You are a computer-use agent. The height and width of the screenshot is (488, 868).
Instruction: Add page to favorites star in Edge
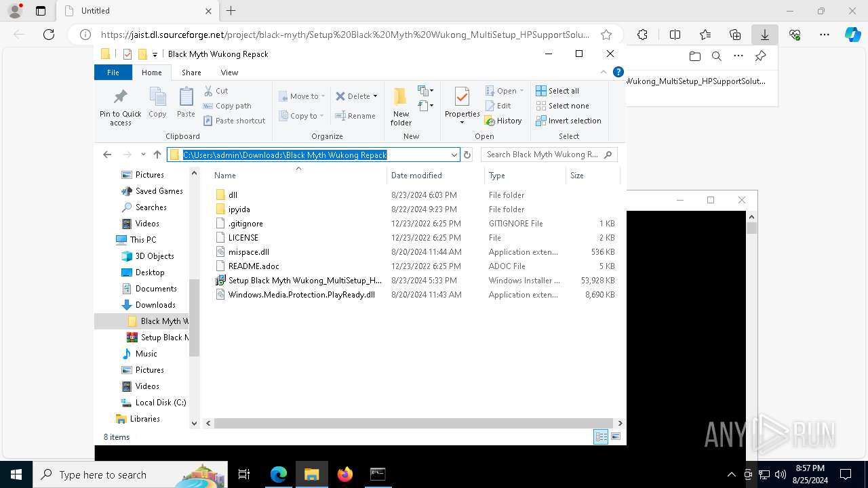[x=606, y=35]
